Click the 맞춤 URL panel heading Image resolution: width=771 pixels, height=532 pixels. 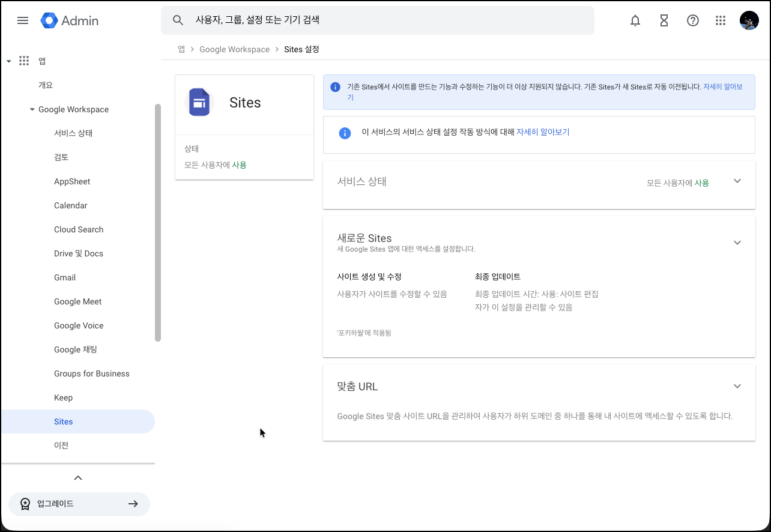pos(357,387)
